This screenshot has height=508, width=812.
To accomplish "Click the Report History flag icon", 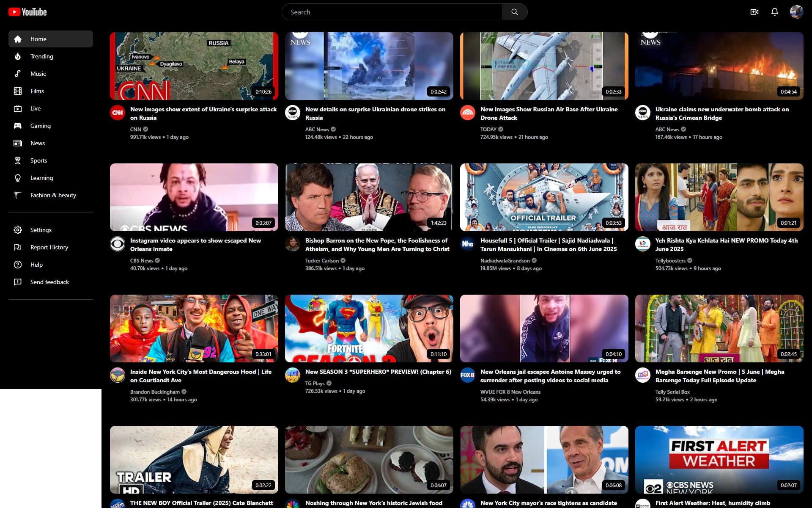I will (x=18, y=247).
